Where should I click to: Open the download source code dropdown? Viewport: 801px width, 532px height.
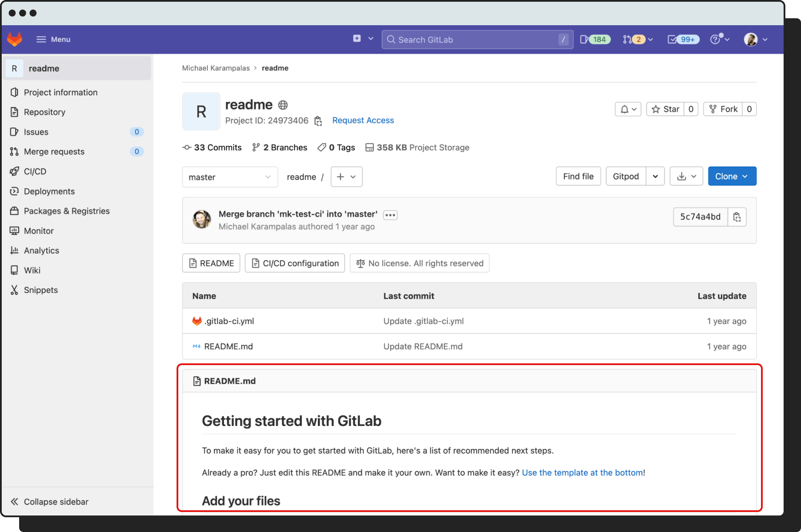click(x=686, y=176)
